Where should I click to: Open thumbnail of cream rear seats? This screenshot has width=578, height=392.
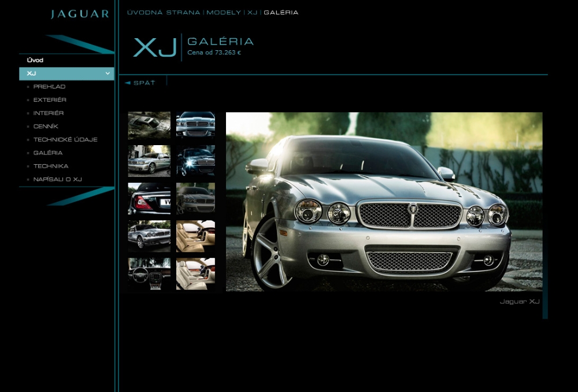[x=196, y=273]
